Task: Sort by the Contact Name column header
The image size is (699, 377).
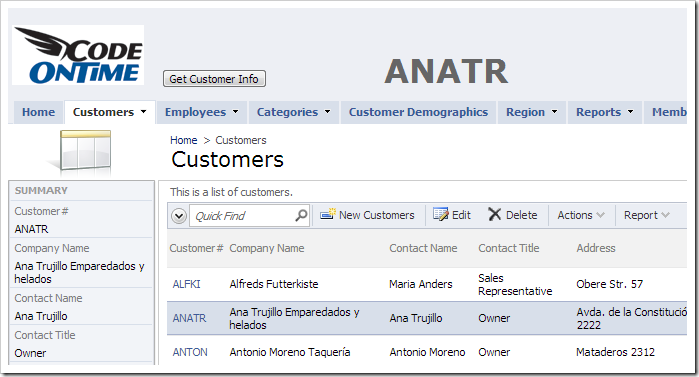Action: click(x=423, y=248)
